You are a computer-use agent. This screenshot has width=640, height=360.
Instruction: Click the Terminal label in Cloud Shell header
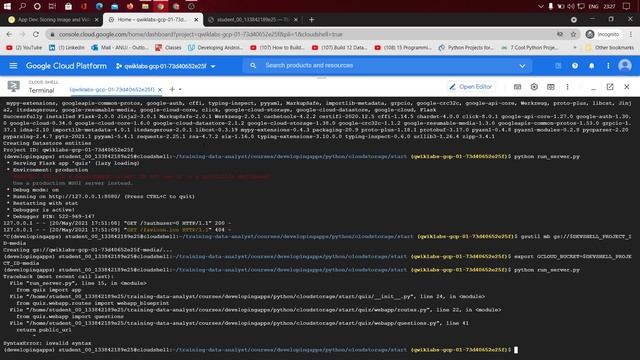click(41, 90)
